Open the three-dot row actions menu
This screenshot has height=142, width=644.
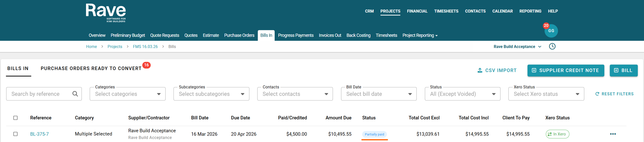click(x=613, y=134)
